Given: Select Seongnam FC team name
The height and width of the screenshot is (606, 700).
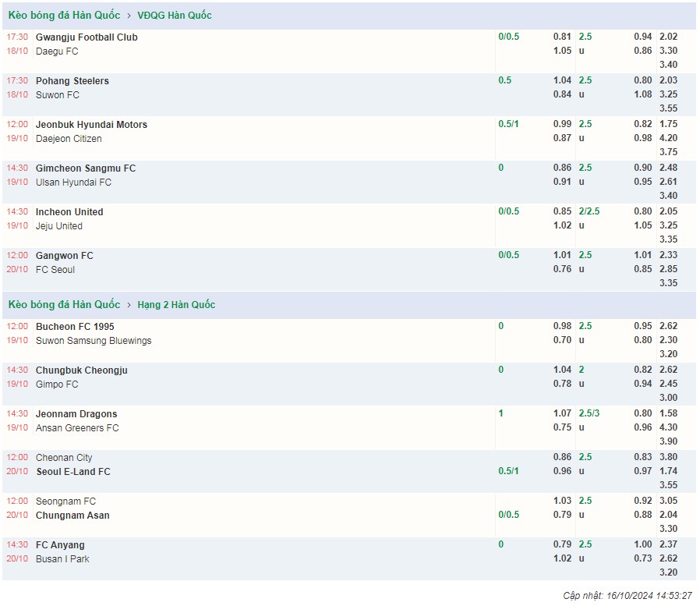Looking at the screenshot, I should tap(65, 501).
